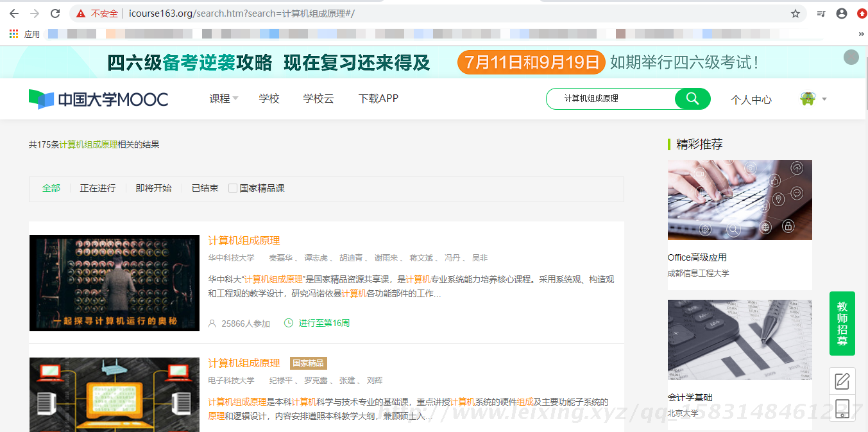Click 电子科技大学 school name
This screenshot has height=432, width=868.
click(x=231, y=380)
